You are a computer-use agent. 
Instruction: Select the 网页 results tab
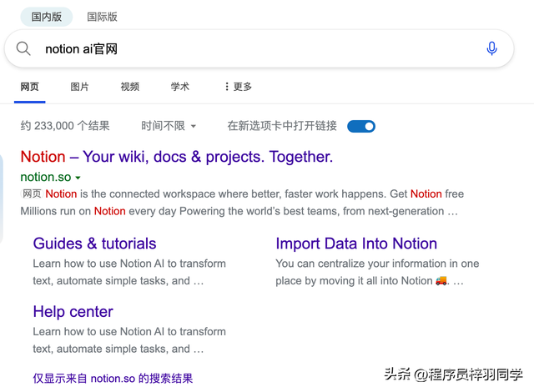(30, 87)
